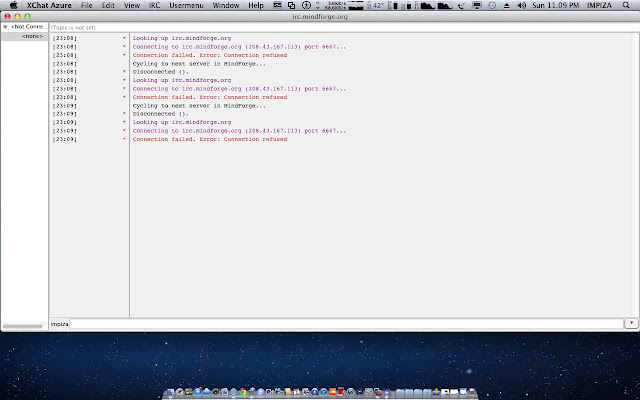640x400 pixels.
Task: Open the dropdown arrow beside the input box
Action: pos(631,323)
